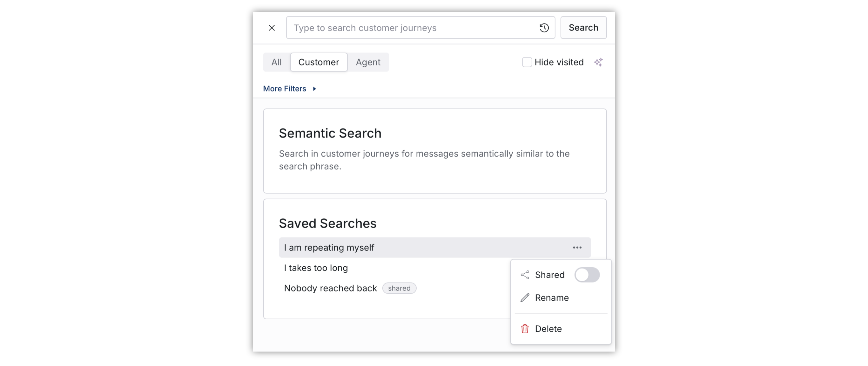This screenshot has height=366, width=868.
Task: Click the Search button
Action: (x=583, y=28)
